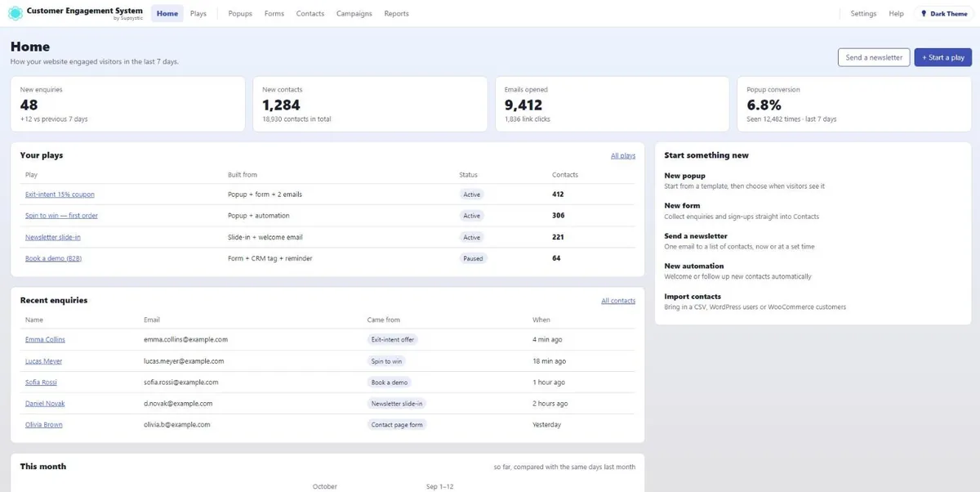Screen dimensions: 980x492
Task: Click email d.novak@example.com
Action: tap(178, 403)
